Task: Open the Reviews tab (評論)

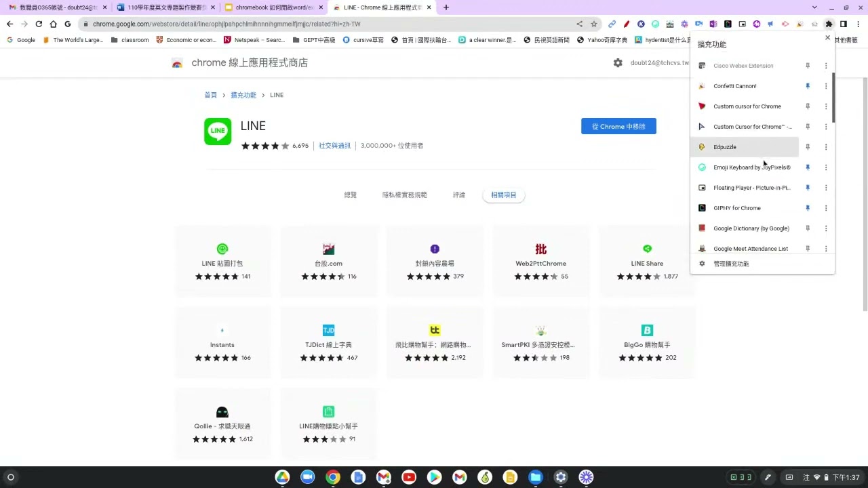Action: [459, 195]
